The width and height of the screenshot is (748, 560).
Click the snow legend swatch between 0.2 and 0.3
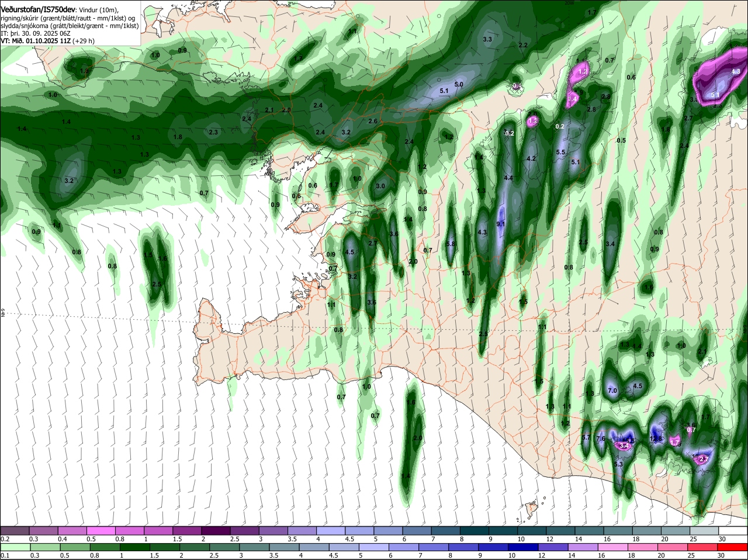pos(15,530)
